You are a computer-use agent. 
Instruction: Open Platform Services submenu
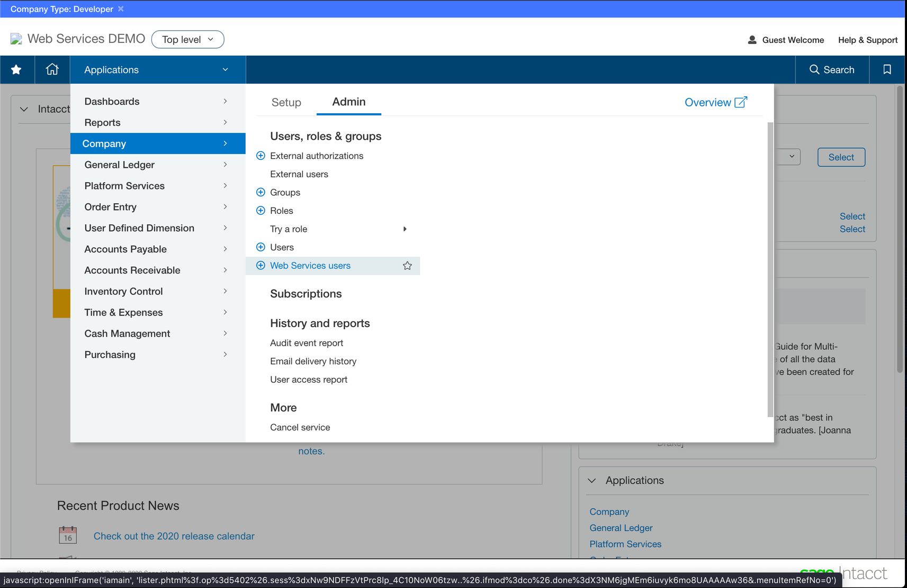point(158,186)
